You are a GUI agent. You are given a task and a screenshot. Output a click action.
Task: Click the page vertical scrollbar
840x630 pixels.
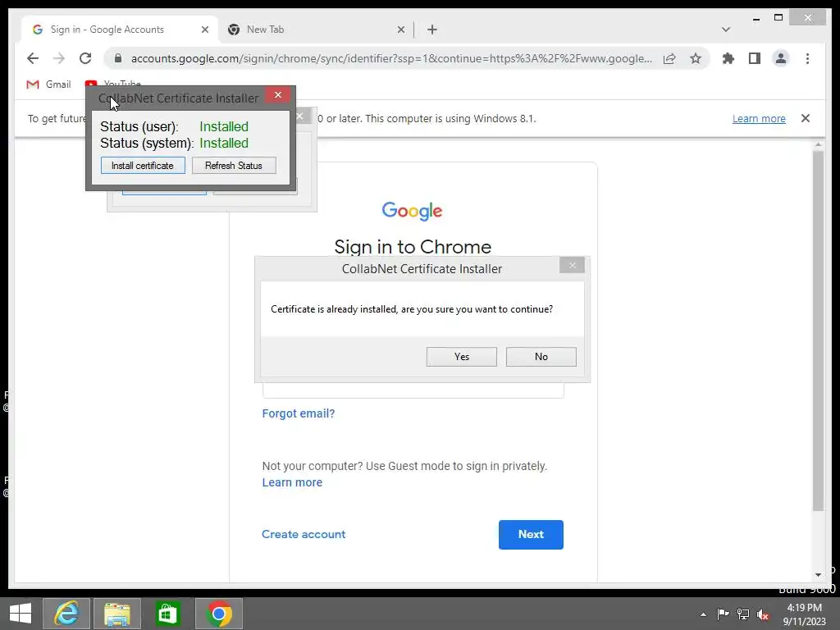[818, 330]
